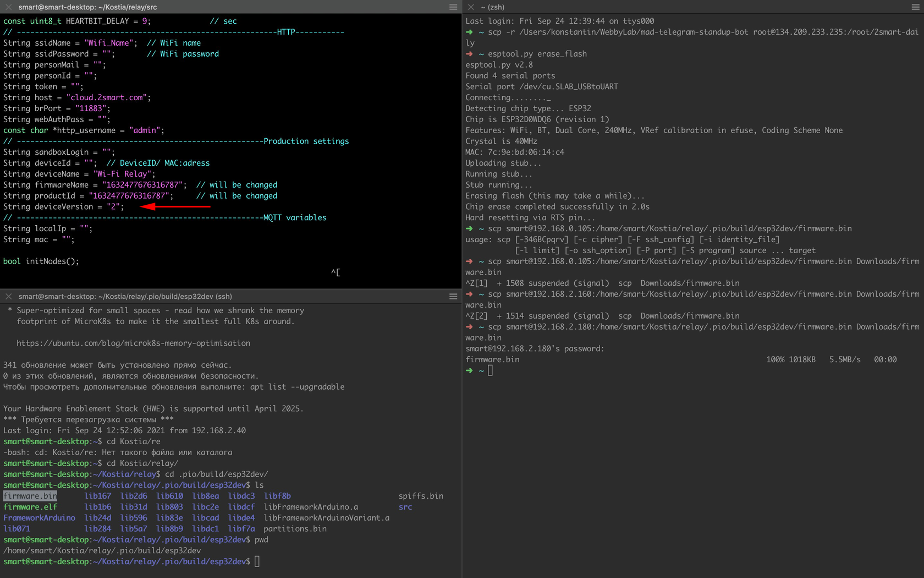Click the 'apt list --upgradable' text
This screenshot has height=578, width=924.
tap(298, 387)
